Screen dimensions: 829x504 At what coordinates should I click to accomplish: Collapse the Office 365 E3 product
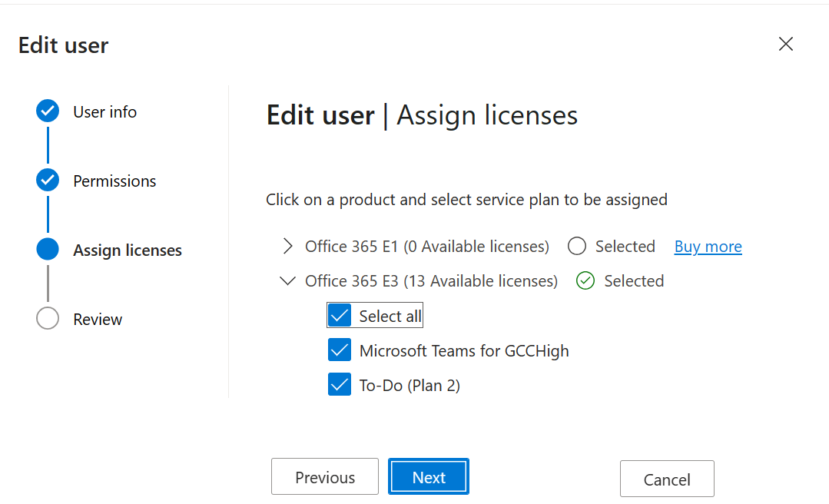pos(287,281)
